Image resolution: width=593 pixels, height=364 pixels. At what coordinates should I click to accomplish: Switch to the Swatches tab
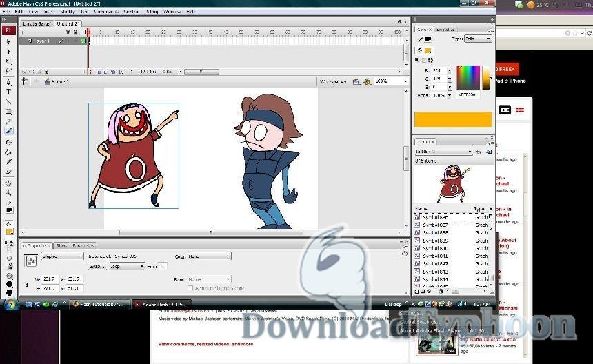(445, 29)
